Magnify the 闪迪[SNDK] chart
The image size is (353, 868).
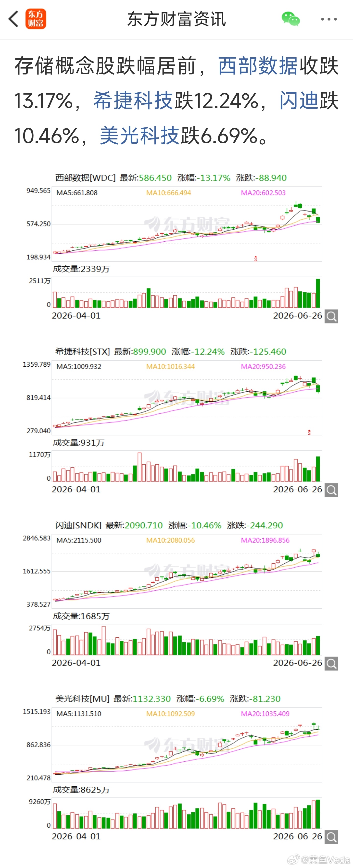pyautogui.click(x=331, y=664)
